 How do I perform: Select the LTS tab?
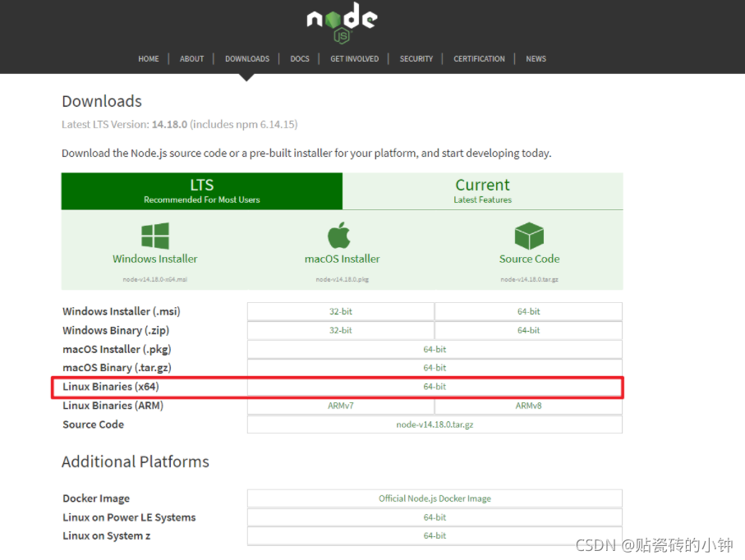tap(202, 191)
